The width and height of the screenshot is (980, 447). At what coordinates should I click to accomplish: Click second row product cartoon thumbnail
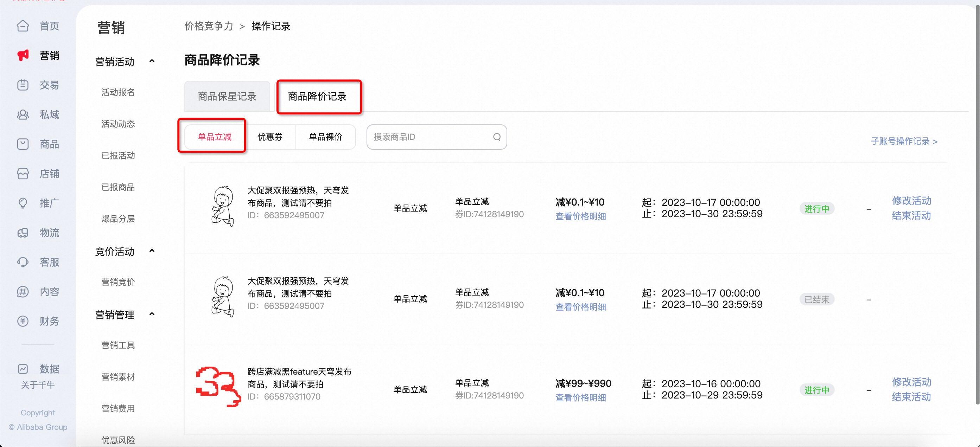tap(223, 297)
